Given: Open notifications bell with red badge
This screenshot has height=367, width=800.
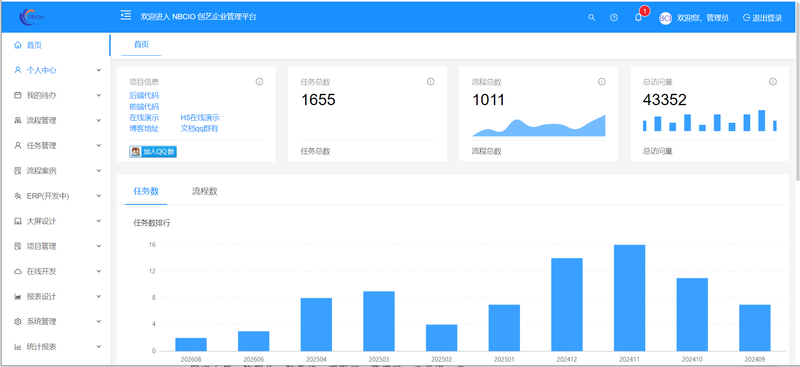Looking at the screenshot, I should (x=638, y=17).
